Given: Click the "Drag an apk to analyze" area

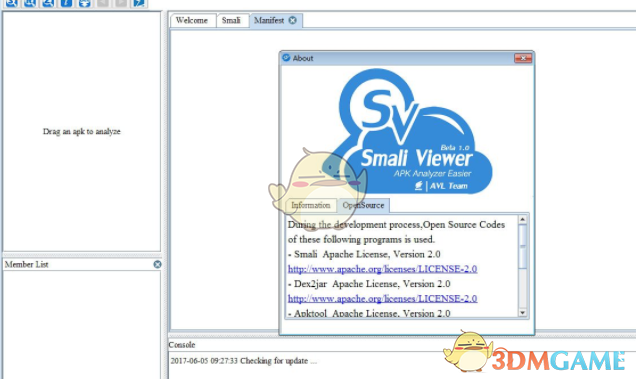Looking at the screenshot, I should (82, 131).
